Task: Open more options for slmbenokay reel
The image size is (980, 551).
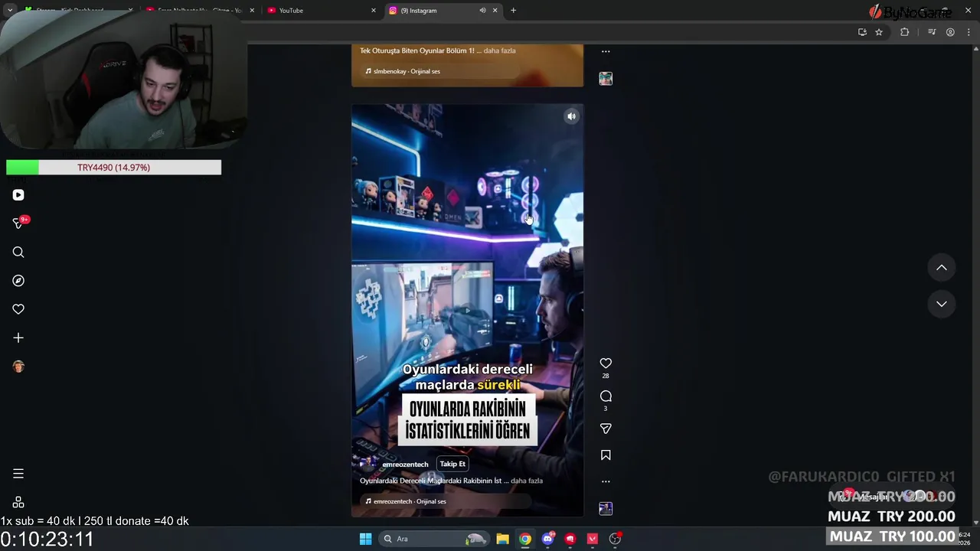Action: click(606, 52)
